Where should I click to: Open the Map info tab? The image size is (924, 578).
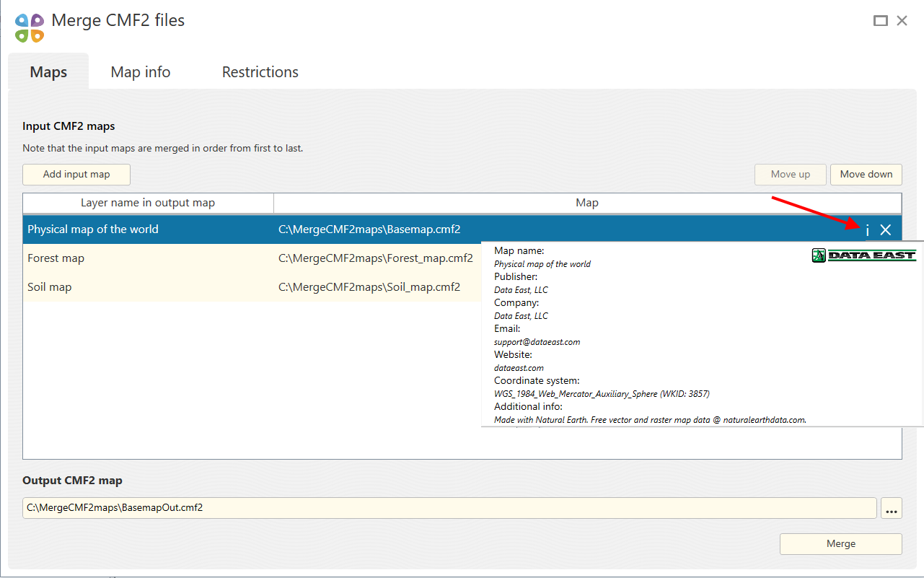click(x=141, y=72)
